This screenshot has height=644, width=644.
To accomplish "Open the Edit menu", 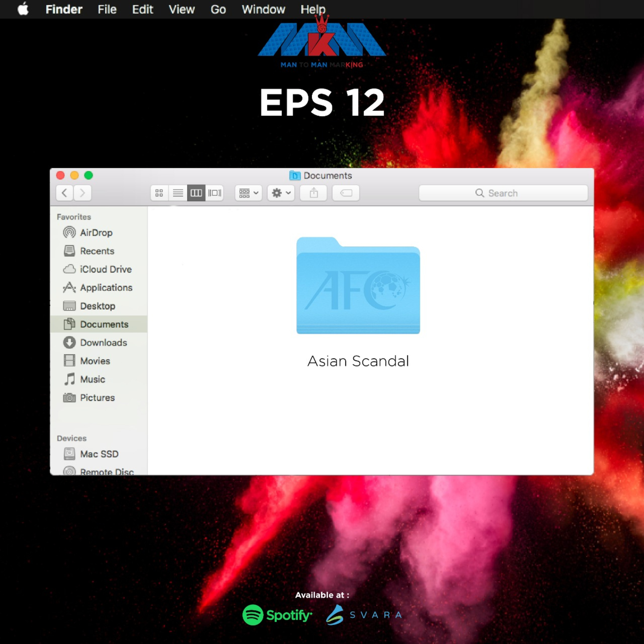I will (x=142, y=9).
